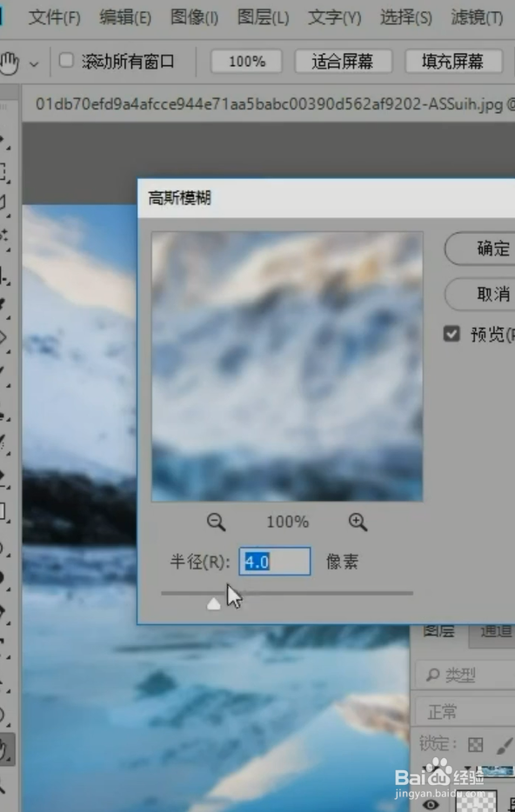Open the 图像(I) menu
515x812 pixels.
194,17
